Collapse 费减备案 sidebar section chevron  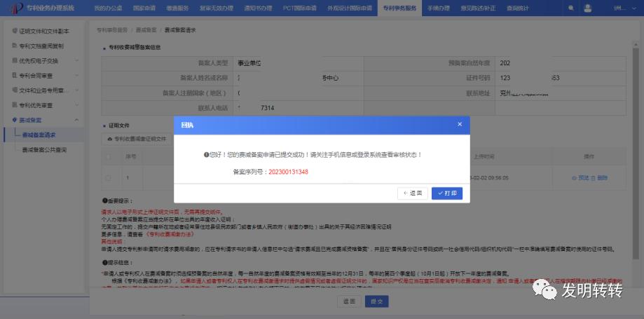click(x=77, y=120)
